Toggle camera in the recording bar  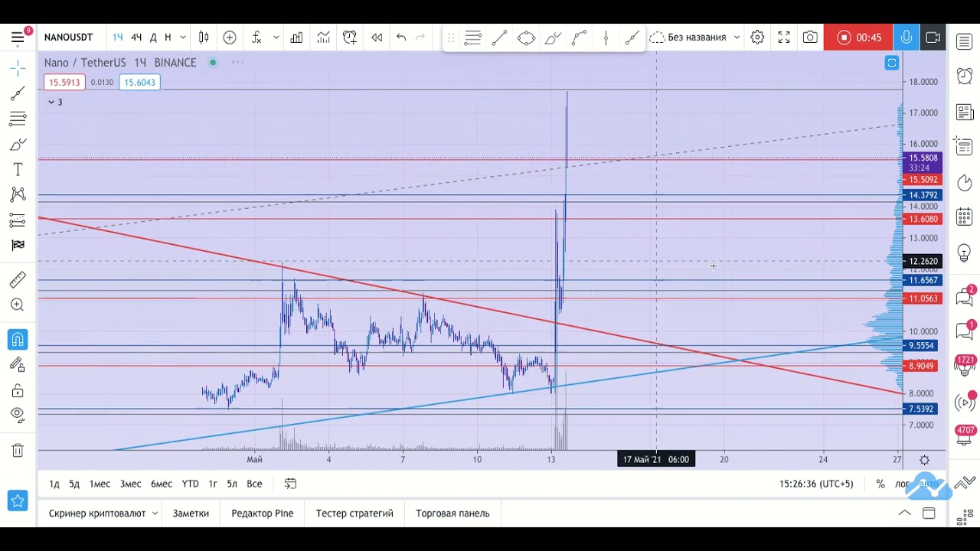(933, 37)
